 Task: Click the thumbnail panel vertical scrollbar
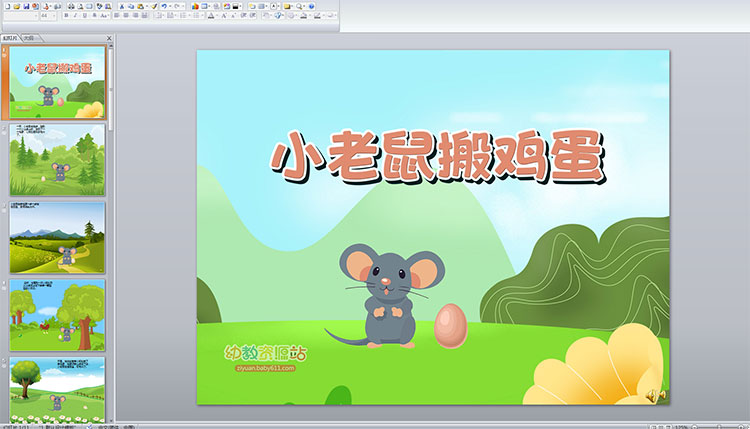111,88
